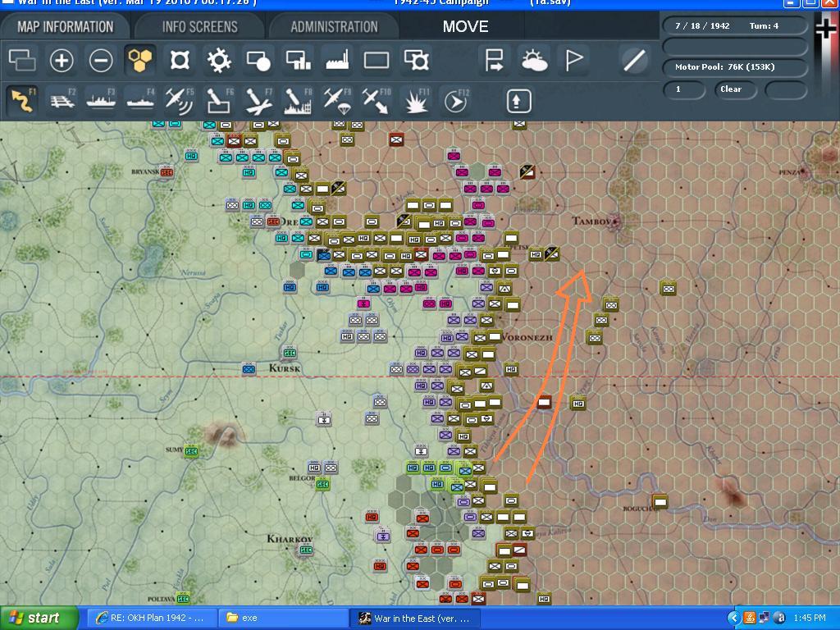Select Bomb Airfield mode (F7) icon
Screen dimensions: 840x630
tap(258, 101)
